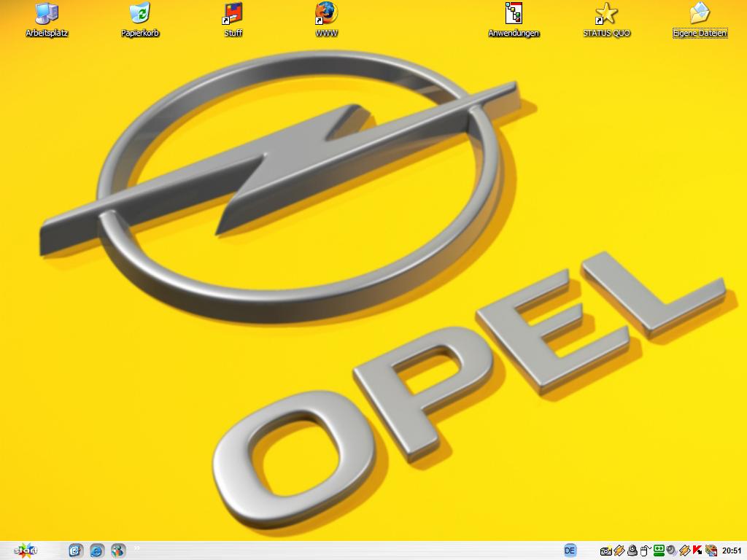
Task: Open the speaker volume tray icon
Action: point(671,551)
